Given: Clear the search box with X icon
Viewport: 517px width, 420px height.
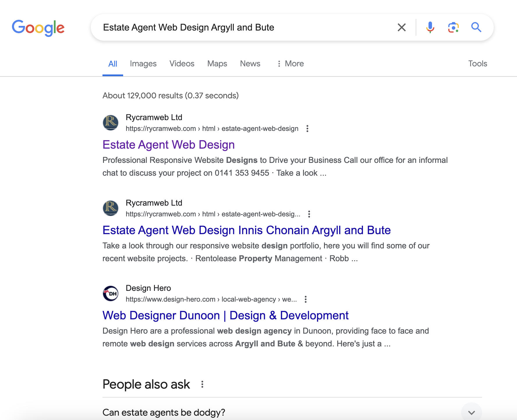Looking at the screenshot, I should coord(401,28).
